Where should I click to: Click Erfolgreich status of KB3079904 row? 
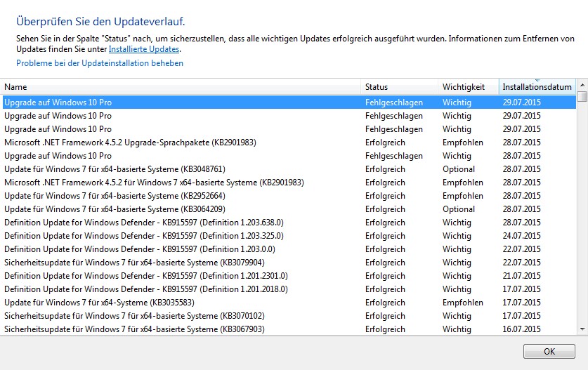pos(385,263)
